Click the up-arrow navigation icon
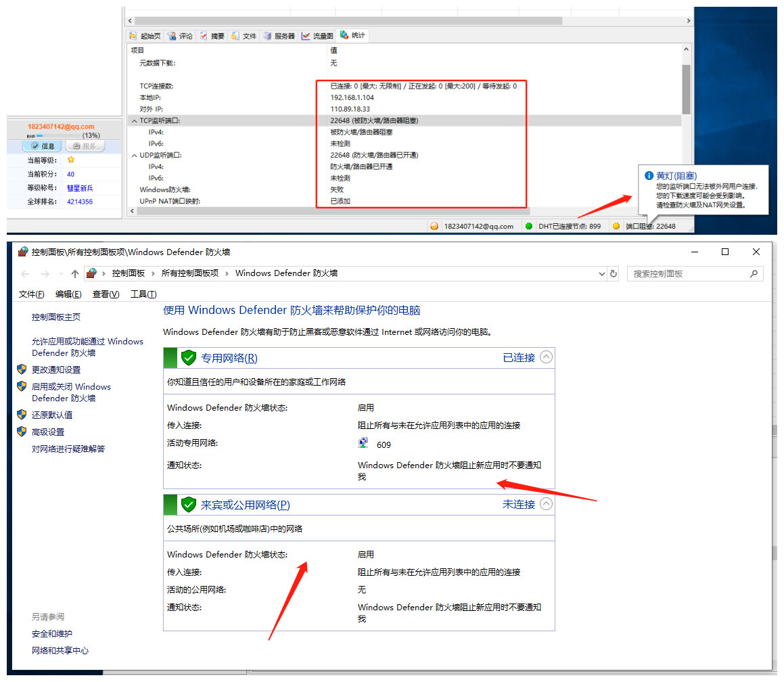 (74, 274)
